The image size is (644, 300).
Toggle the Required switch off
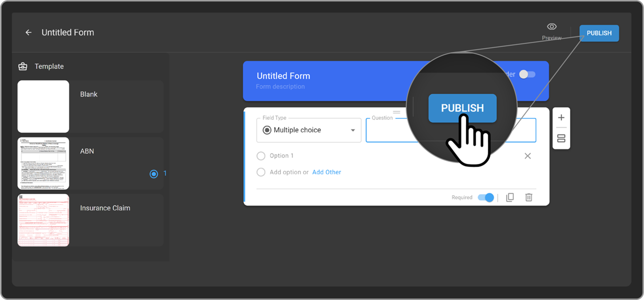coord(486,198)
